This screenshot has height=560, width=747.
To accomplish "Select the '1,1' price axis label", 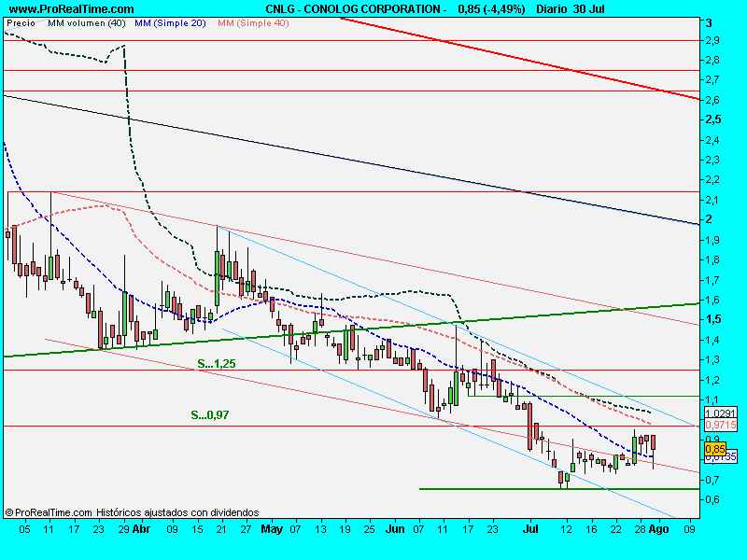I will click(712, 400).
